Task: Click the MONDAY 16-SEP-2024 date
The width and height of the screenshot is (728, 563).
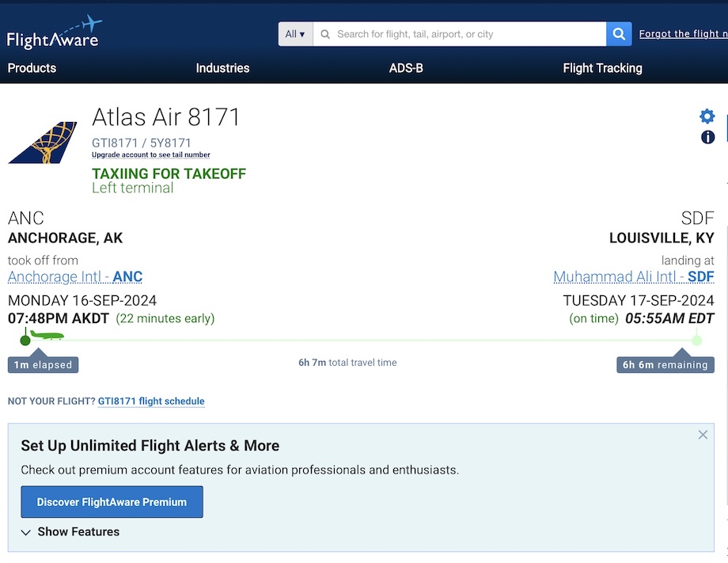Action: [82, 301]
